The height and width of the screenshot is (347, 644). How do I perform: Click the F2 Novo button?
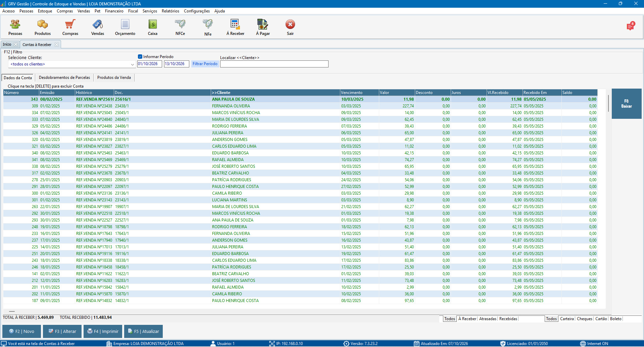click(x=21, y=331)
